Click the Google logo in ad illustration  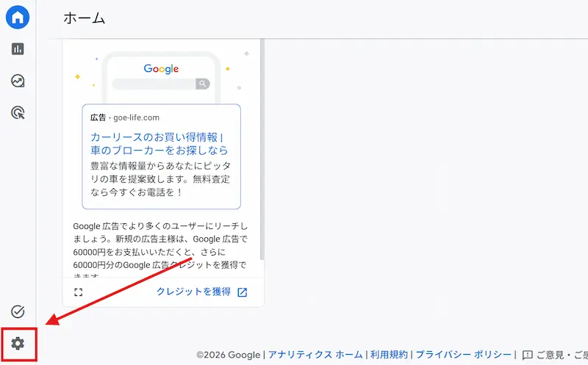[x=161, y=69]
